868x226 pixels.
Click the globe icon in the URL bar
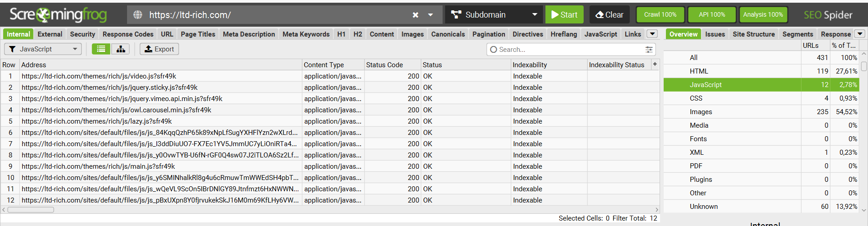click(138, 15)
